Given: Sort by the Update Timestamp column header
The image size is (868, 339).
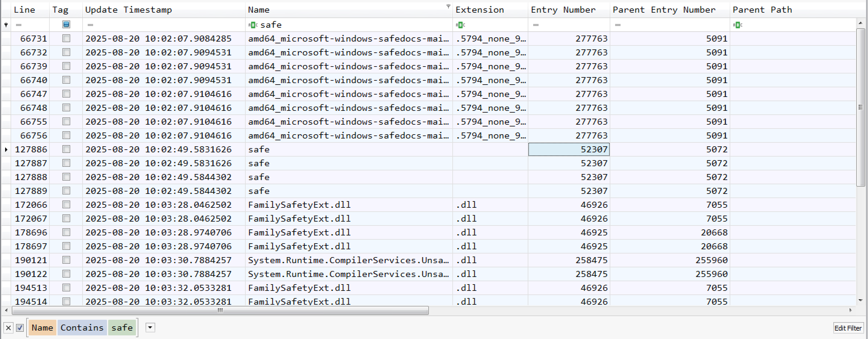Looking at the screenshot, I should click(x=128, y=10).
